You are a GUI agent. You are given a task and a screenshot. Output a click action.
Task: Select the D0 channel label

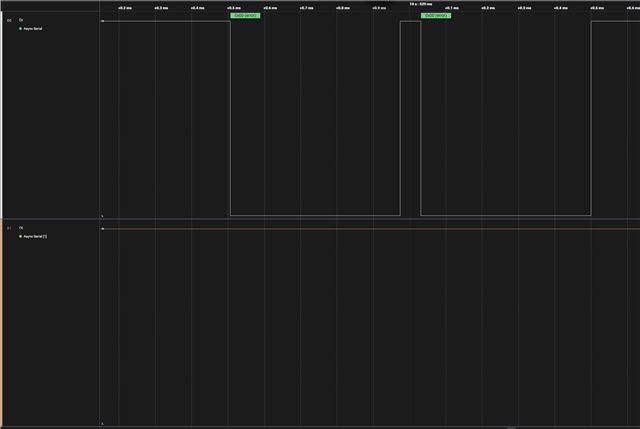coord(9,20)
